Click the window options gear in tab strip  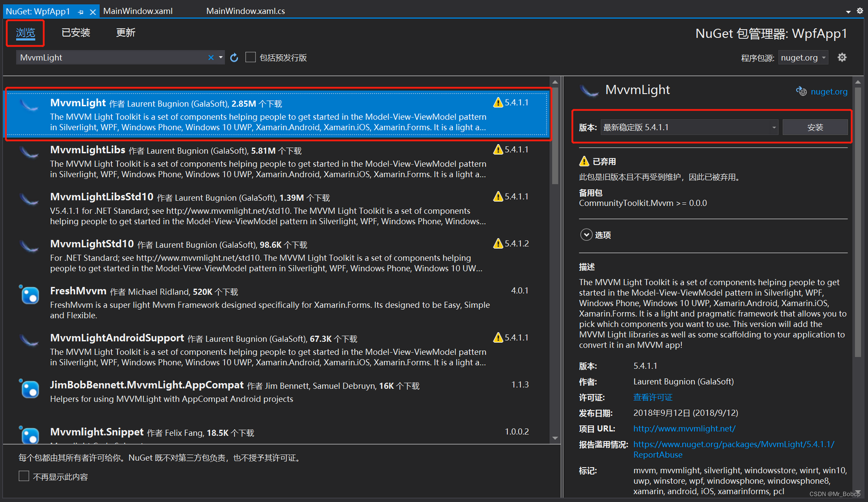click(x=859, y=11)
